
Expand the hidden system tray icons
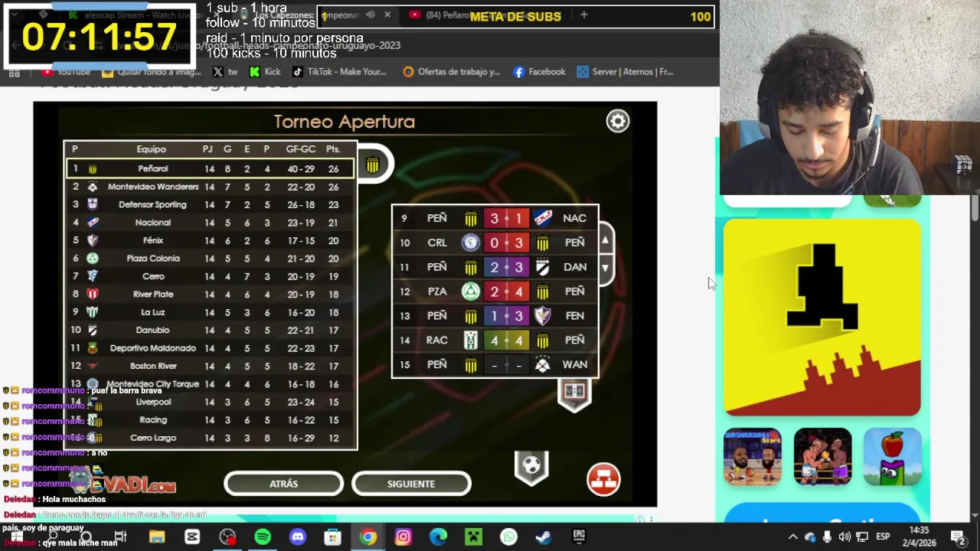[792, 537]
